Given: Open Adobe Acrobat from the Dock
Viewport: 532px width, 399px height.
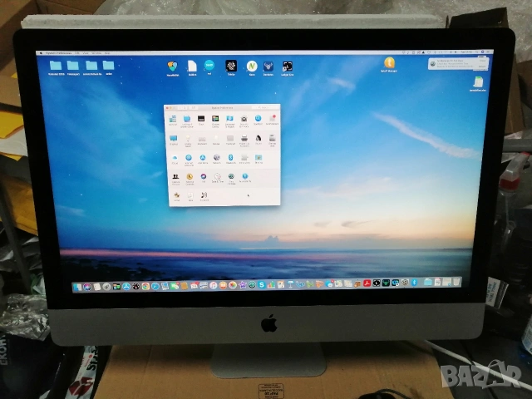Looking at the screenshot, I should pos(367,283).
